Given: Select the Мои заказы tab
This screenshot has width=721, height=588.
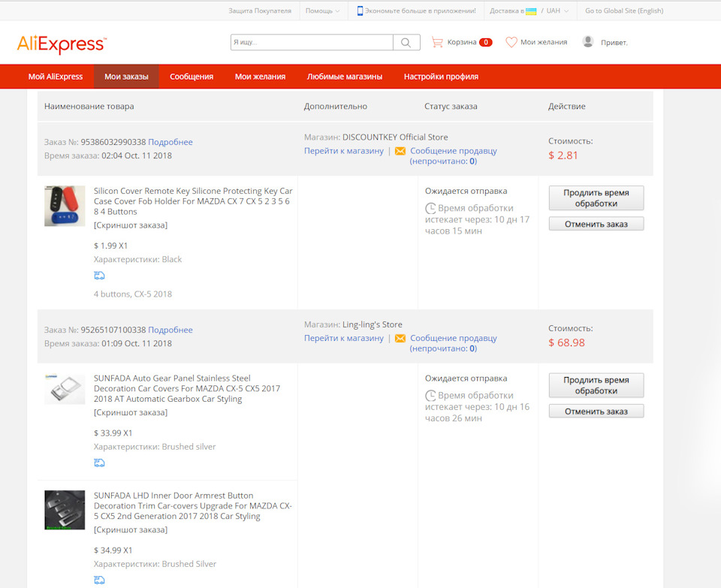Looking at the screenshot, I should coord(126,77).
